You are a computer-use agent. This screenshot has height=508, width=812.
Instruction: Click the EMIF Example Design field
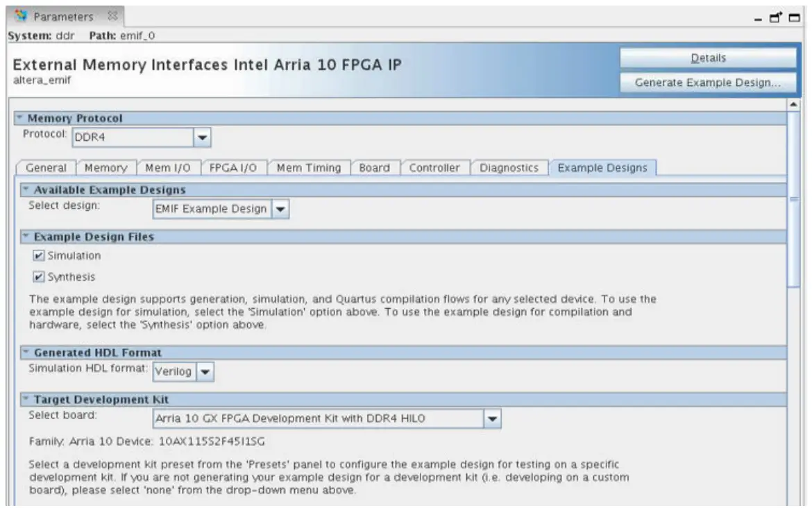pyautogui.click(x=212, y=209)
